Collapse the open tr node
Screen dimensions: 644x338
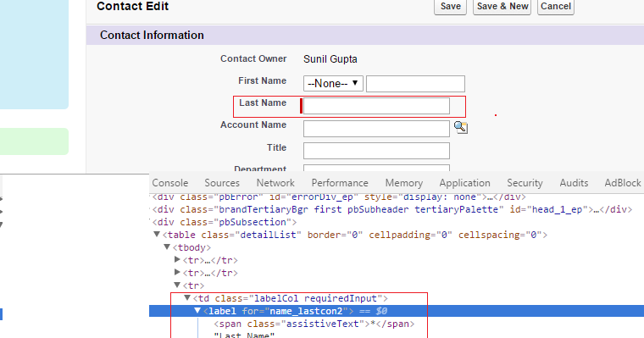click(177, 285)
